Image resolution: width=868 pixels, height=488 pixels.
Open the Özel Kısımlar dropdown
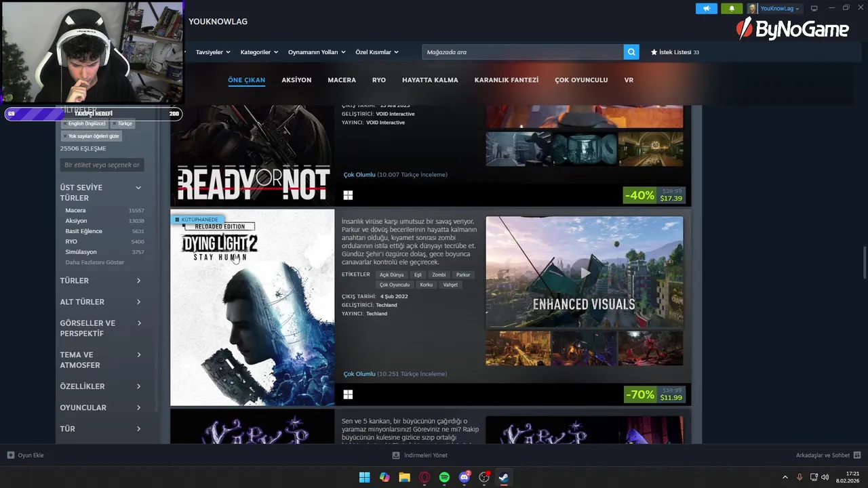(x=377, y=52)
